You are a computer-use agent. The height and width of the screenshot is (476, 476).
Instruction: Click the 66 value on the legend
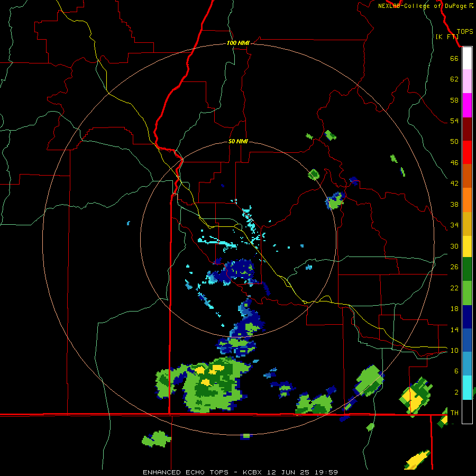click(x=454, y=58)
